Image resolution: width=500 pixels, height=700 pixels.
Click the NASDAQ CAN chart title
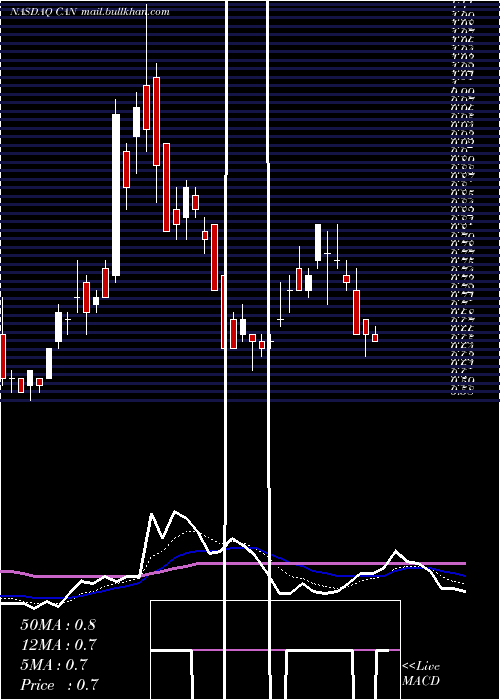point(89,12)
